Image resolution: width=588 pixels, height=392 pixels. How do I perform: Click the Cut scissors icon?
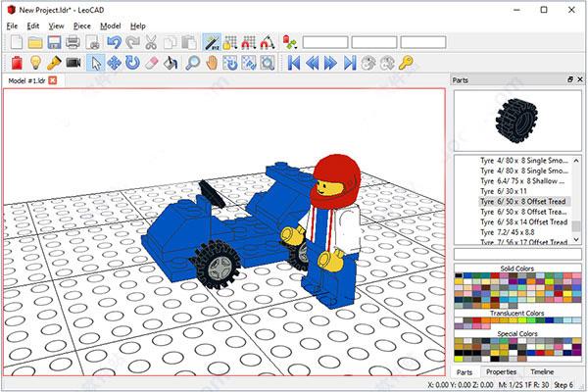pos(152,42)
